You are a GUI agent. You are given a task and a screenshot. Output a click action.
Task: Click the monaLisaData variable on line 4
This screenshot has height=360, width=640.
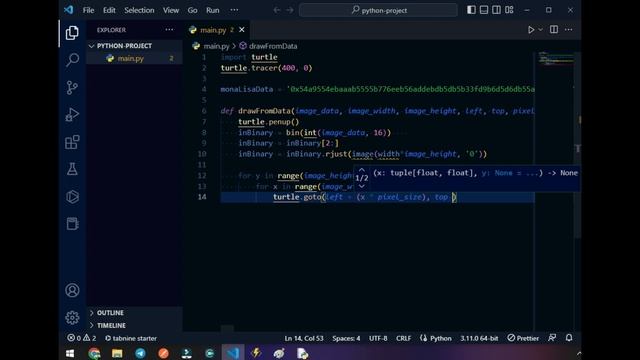247,89
